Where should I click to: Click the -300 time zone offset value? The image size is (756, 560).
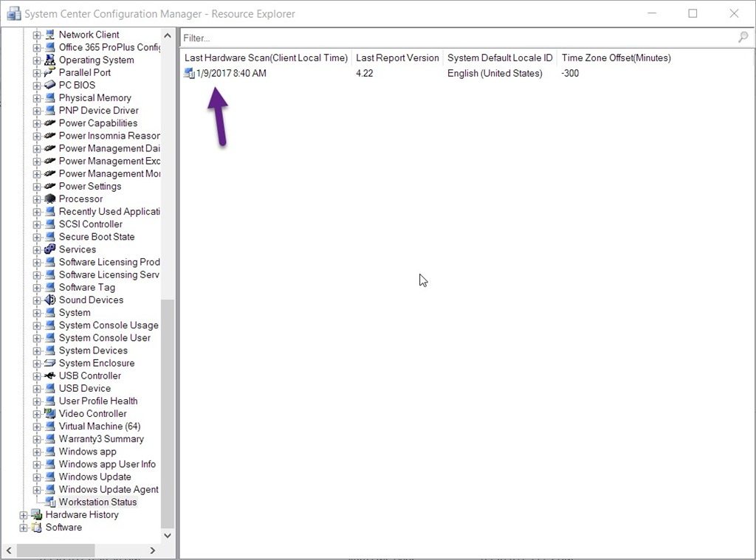tap(570, 73)
